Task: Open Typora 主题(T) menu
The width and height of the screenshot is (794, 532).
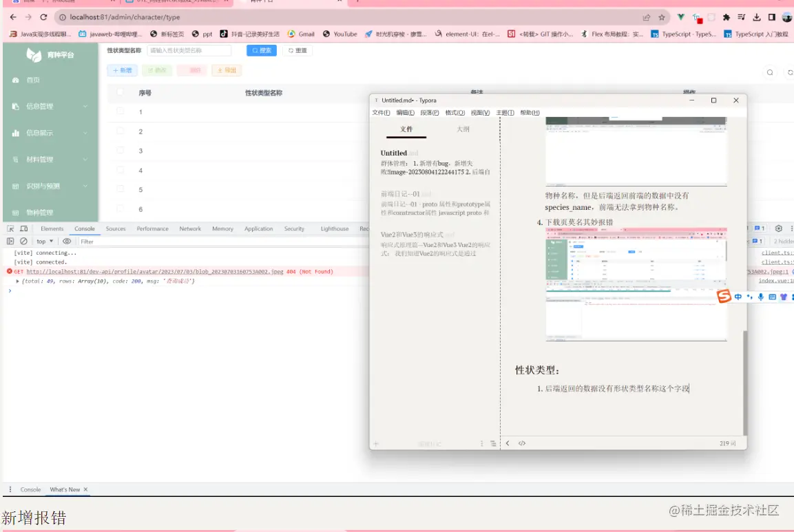Action: click(505, 113)
